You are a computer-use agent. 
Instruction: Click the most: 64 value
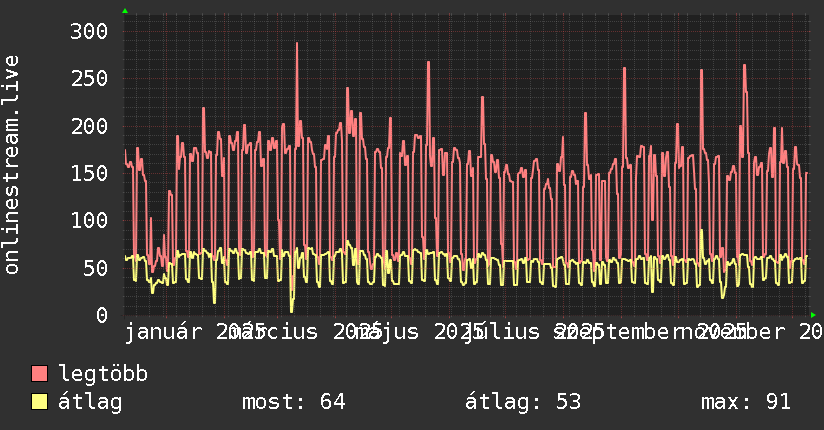click(294, 402)
